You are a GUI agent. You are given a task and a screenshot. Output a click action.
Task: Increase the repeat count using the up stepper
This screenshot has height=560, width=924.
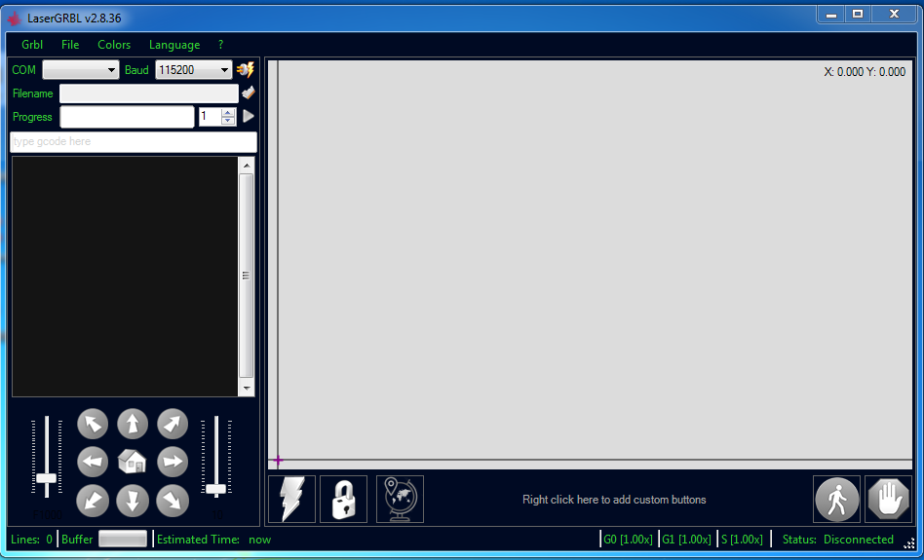228,112
